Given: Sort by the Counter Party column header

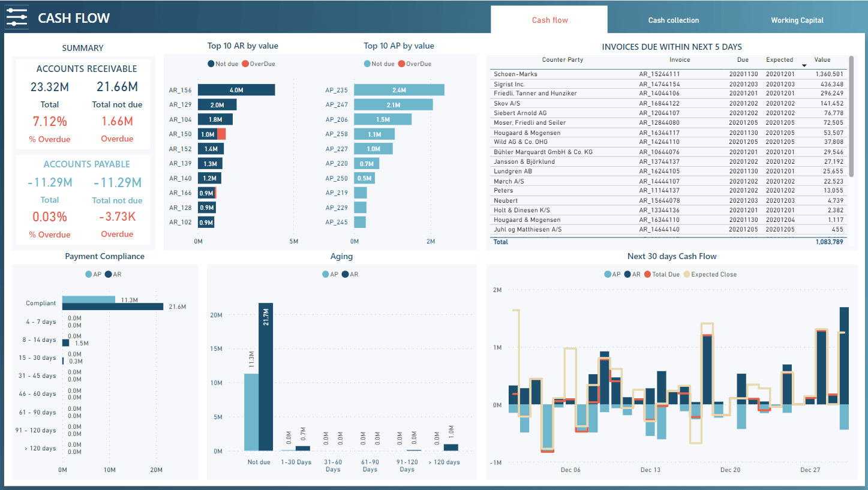Looking at the screenshot, I should [562, 60].
